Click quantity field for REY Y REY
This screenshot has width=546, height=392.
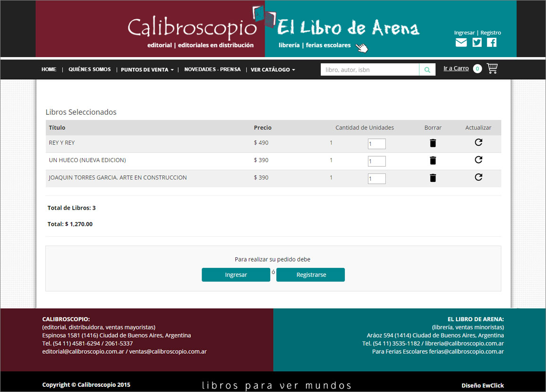pos(376,144)
